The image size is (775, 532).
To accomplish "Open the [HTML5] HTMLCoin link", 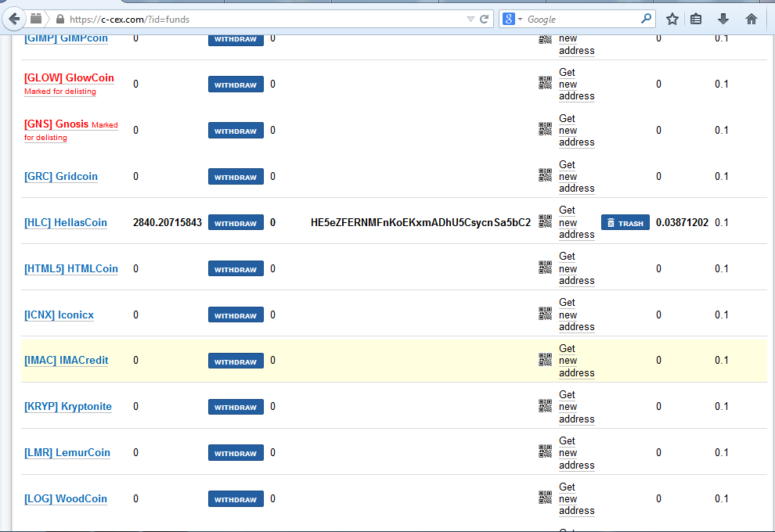I will [x=71, y=268].
